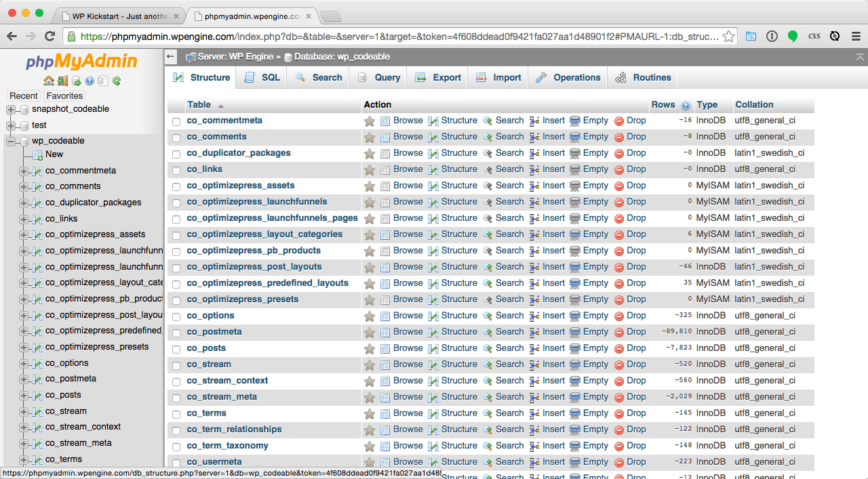Open the Routines tab
The width and height of the screenshot is (868, 479).
[643, 77]
